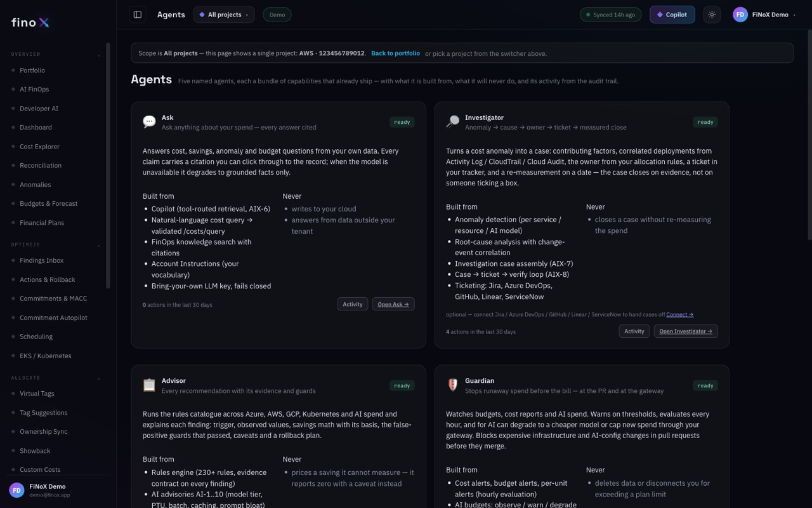
Task: Toggle the sidebar panel icon
Action: click(x=137, y=15)
